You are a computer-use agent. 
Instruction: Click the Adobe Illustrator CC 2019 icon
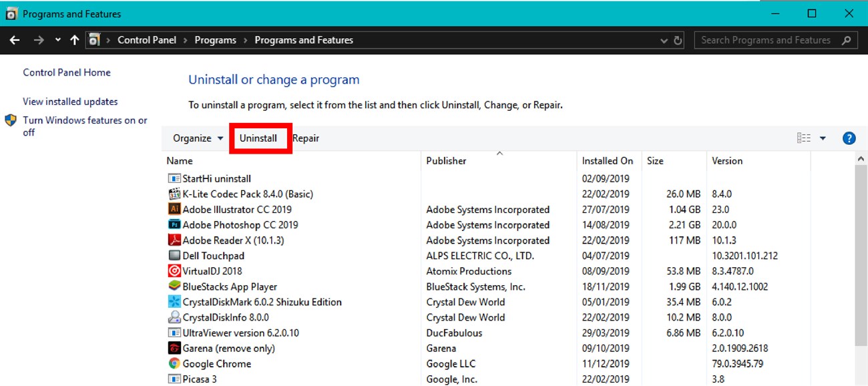(x=174, y=210)
